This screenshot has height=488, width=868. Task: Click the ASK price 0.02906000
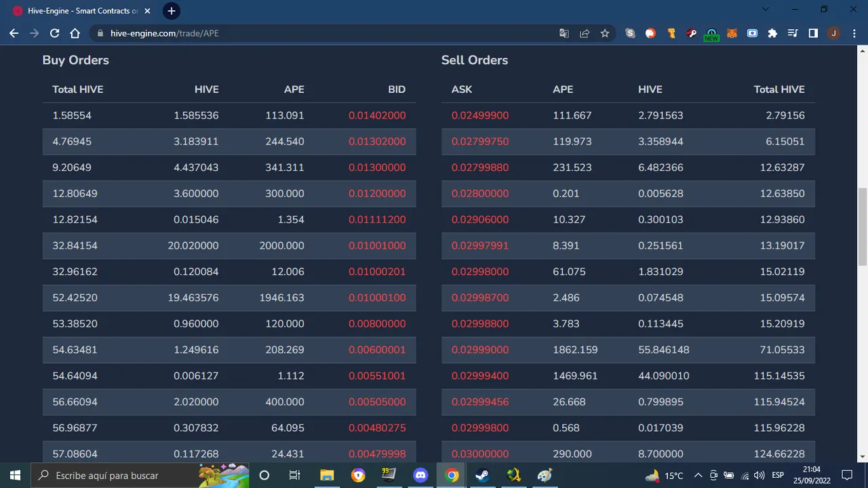click(480, 220)
